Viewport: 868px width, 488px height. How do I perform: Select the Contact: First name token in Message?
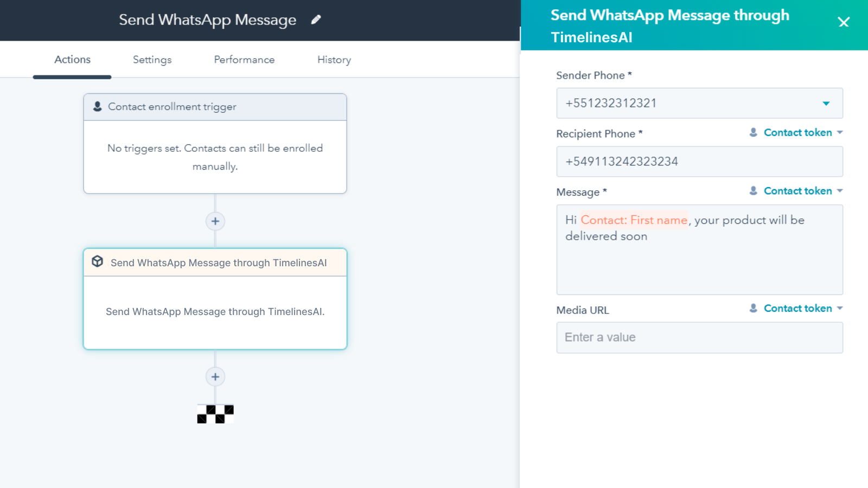pos(633,220)
